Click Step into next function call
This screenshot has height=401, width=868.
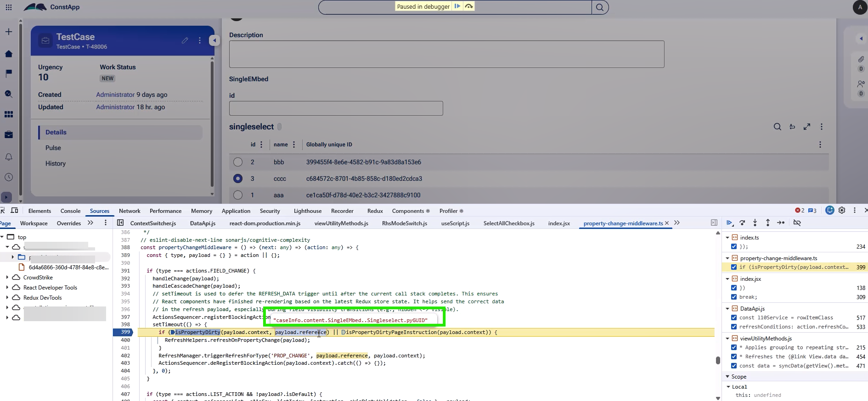[755, 223]
